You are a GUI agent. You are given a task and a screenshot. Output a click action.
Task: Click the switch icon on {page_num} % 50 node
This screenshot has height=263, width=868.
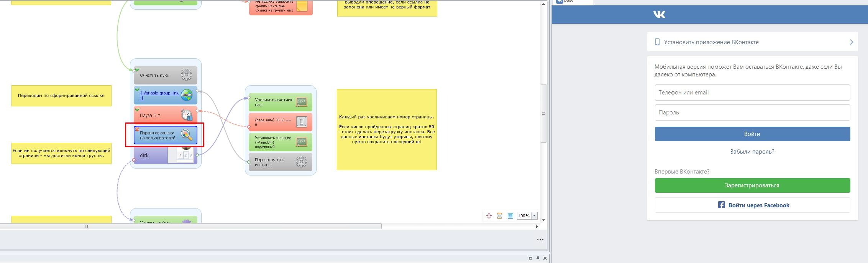302,122
